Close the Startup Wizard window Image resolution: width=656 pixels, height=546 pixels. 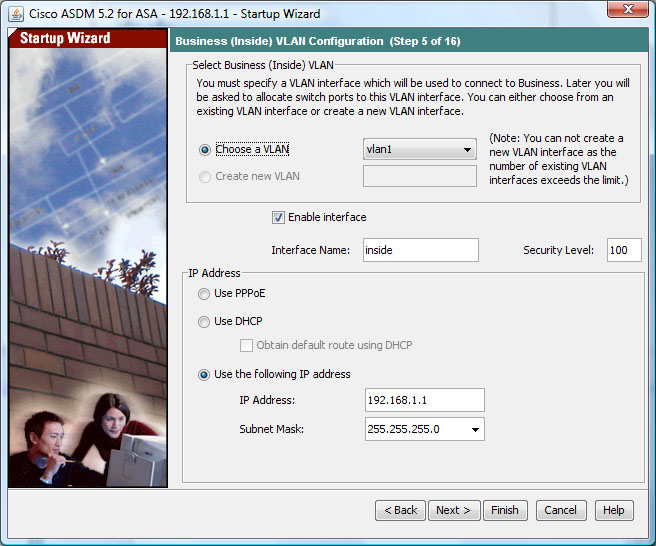coord(628,9)
